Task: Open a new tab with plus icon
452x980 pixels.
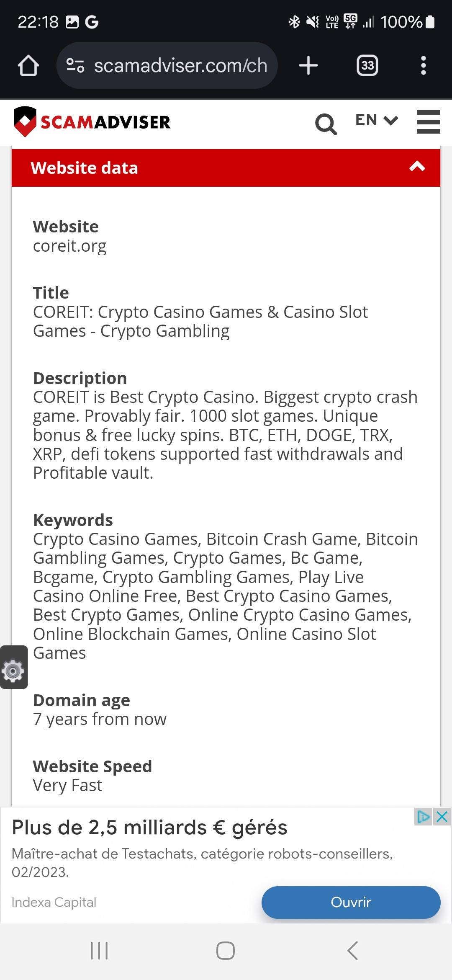Action: 308,66
